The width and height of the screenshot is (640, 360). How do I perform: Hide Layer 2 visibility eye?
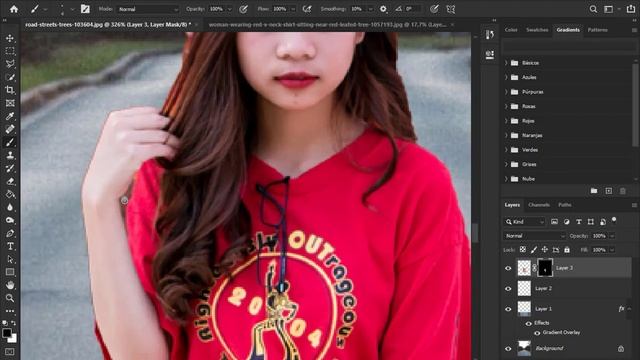coord(508,289)
